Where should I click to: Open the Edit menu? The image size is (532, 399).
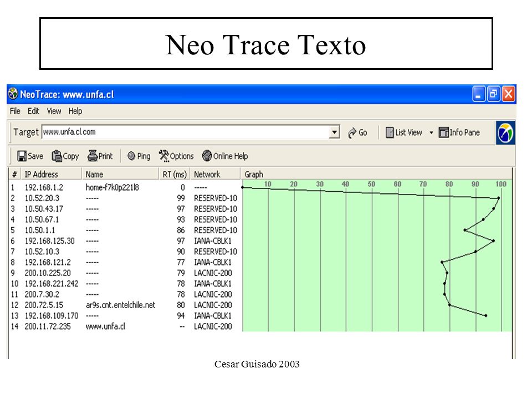[33, 111]
